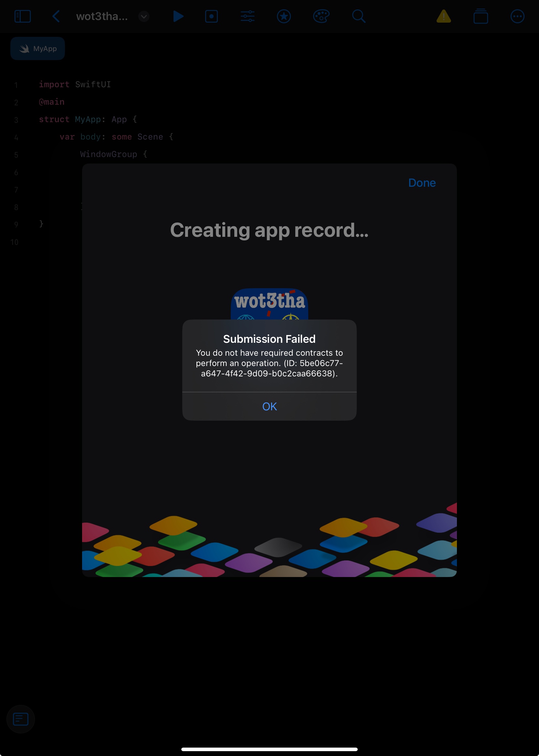Screen dimensions: 539x756
Task: Open the wot3tha project title dropdown
Action: pyautogui.click(x=144, y=16)
